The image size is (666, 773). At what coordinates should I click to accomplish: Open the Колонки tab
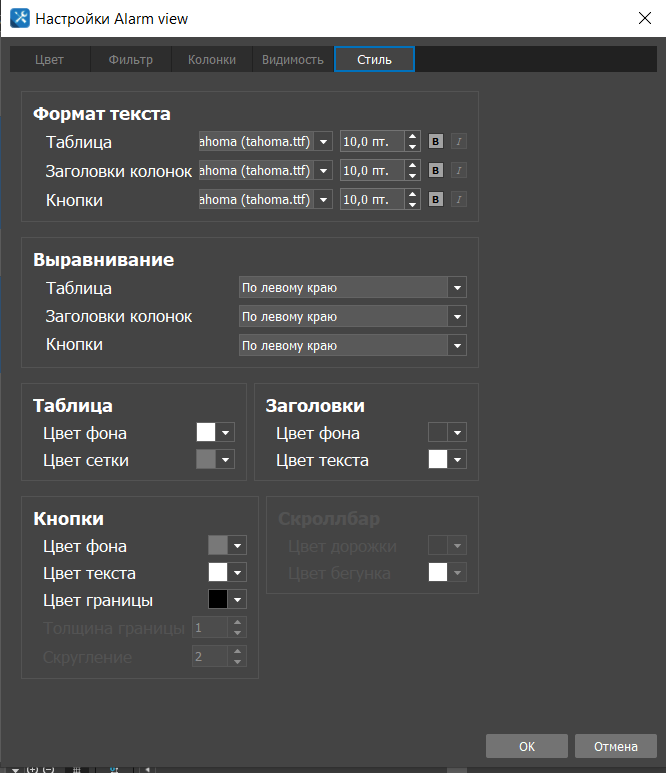click(x=212, y=60)
